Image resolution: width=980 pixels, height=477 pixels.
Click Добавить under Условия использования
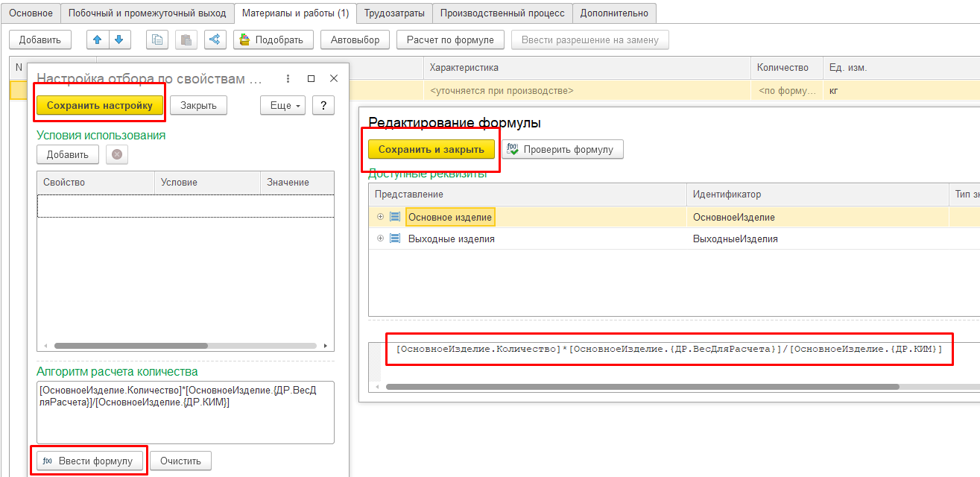(68, 154)
